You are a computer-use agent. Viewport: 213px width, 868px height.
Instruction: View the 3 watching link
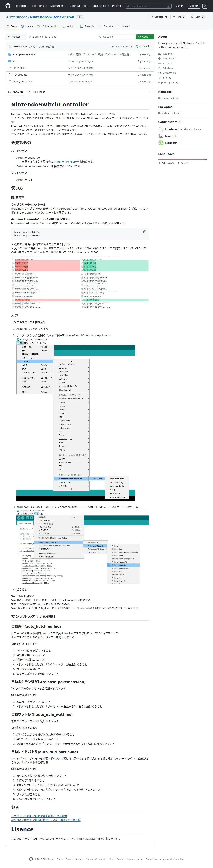point(167,73)
